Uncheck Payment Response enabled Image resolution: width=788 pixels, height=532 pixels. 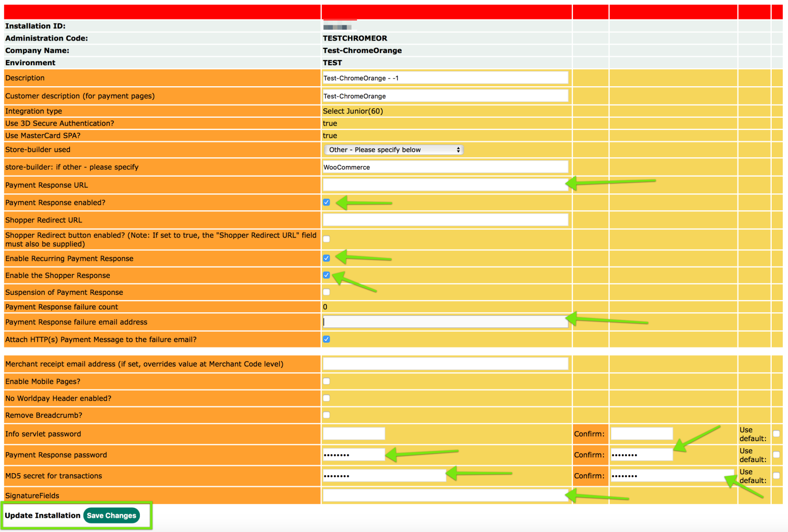click(x=326, y=202)
